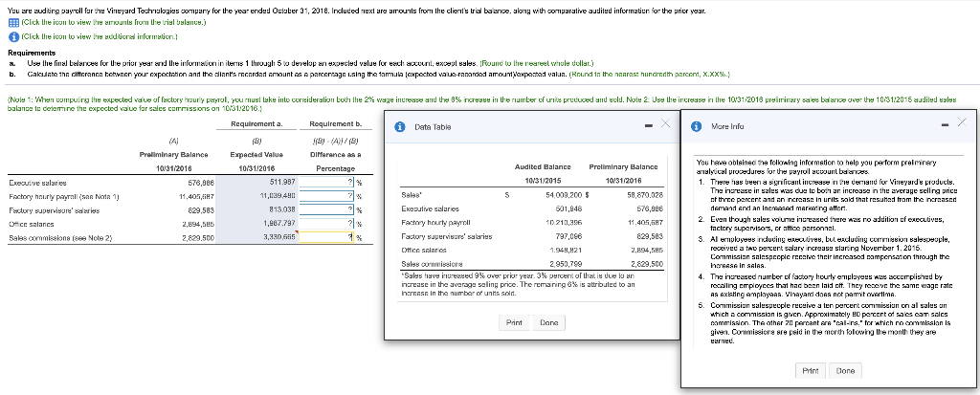Click the 'Preliminary Balance' header in Data Table
The image size is (980, 395).
point(623,166)
